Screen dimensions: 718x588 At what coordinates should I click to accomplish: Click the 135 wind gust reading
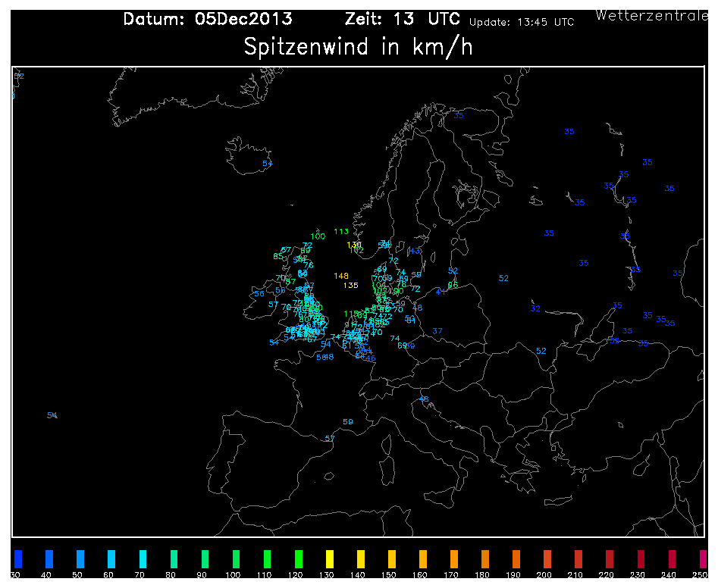(x=351, y=286)
